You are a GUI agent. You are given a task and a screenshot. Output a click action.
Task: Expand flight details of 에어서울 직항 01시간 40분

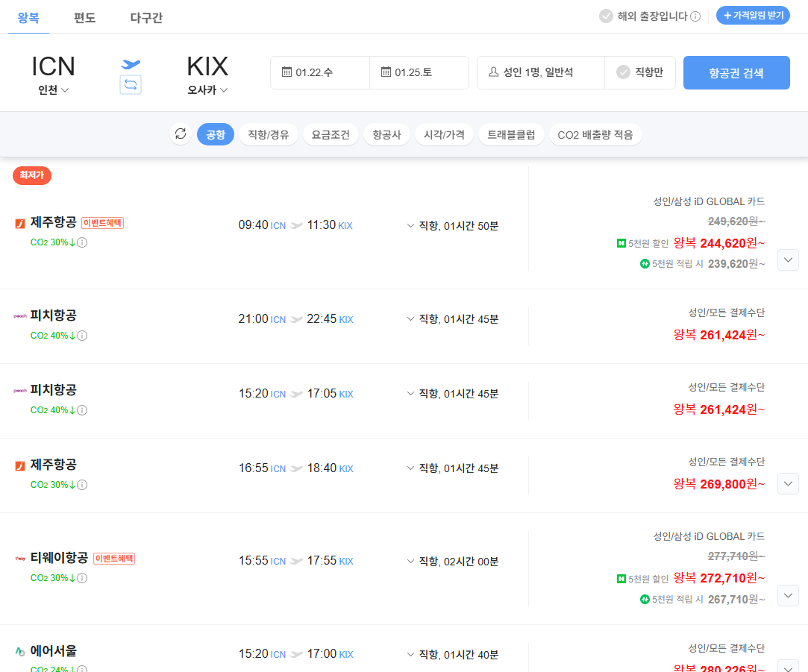(410, 655)
